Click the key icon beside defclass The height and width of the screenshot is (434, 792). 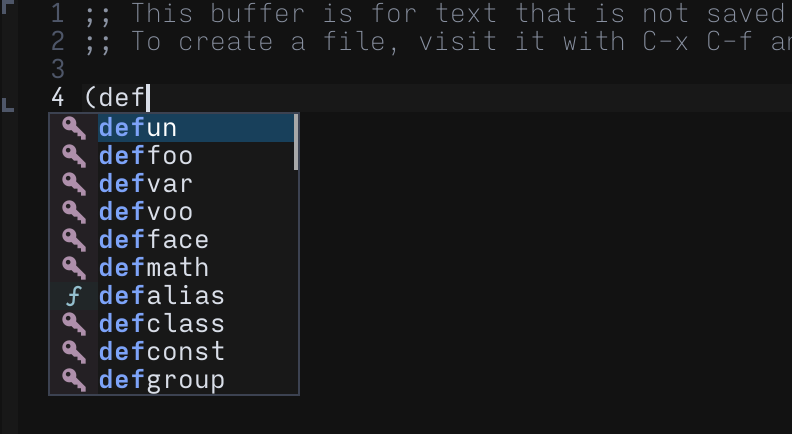(x=74, y=324)
